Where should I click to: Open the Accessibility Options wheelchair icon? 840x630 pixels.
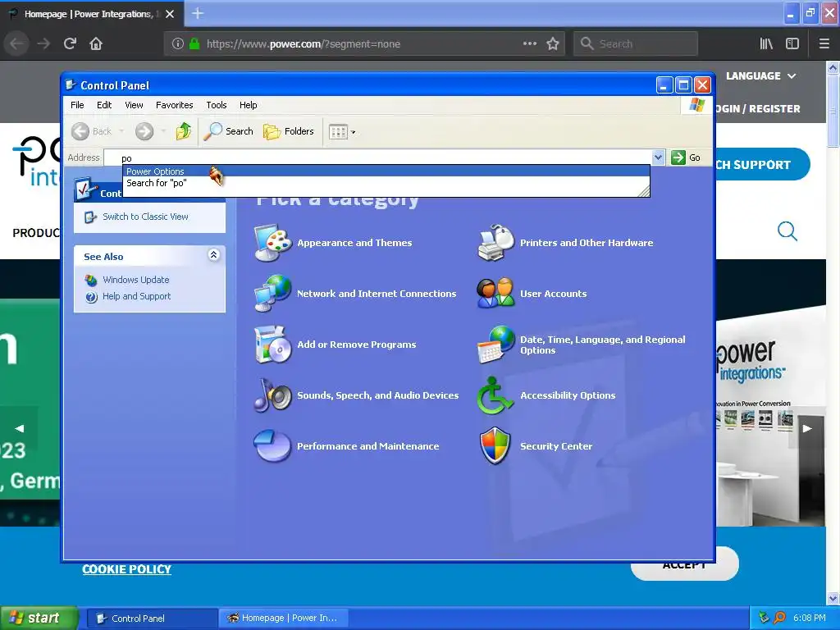click(x=495, y=395)
